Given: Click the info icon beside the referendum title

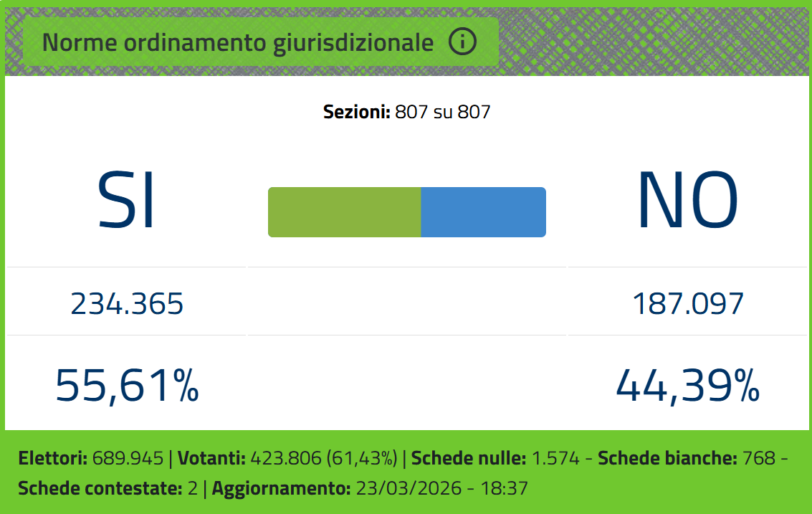Looking at the screenshot, I should (462, 42).
